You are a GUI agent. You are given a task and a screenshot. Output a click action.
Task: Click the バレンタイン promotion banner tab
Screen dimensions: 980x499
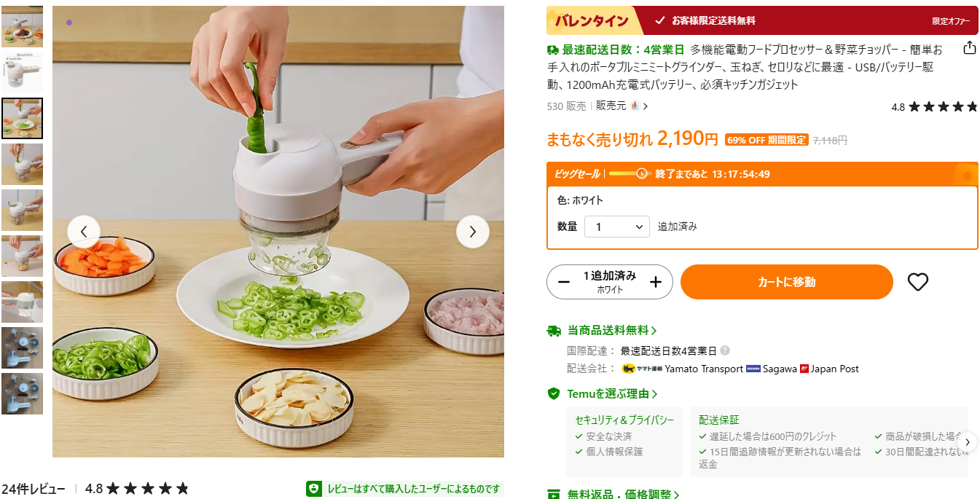coord(592,20)
